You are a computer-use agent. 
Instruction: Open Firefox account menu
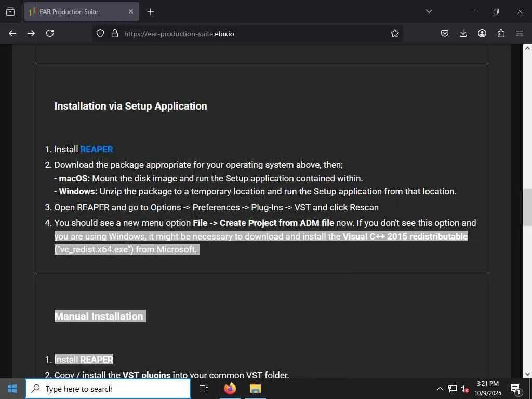(482, 33)
